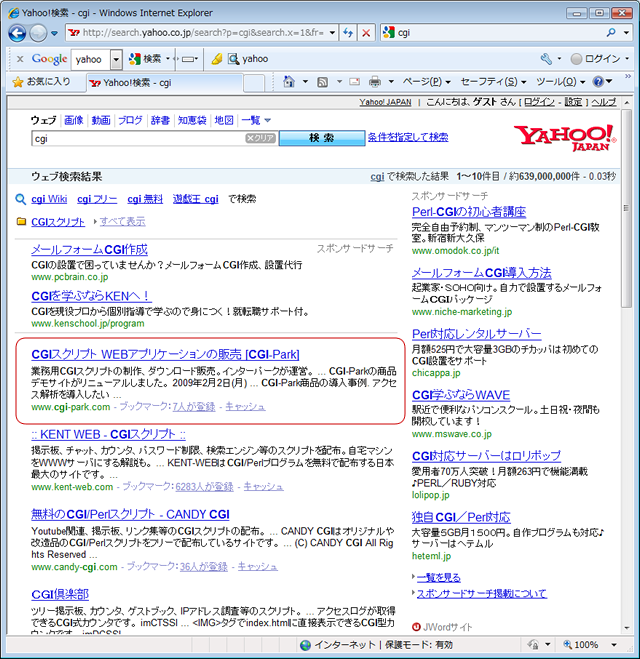Open the ページ(P) menu
This screenshot has height=659, width=640.
[x=426, y=82]
